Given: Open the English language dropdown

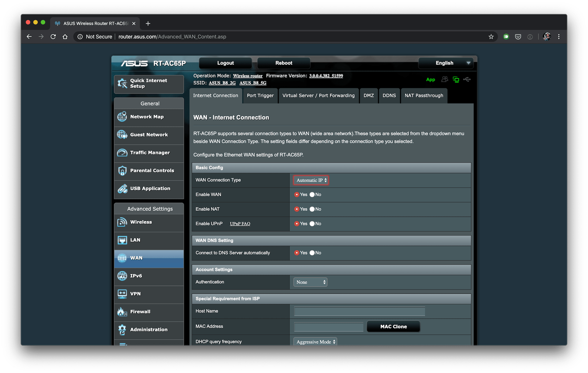Looking at the screenshot, I should point(446,63).
